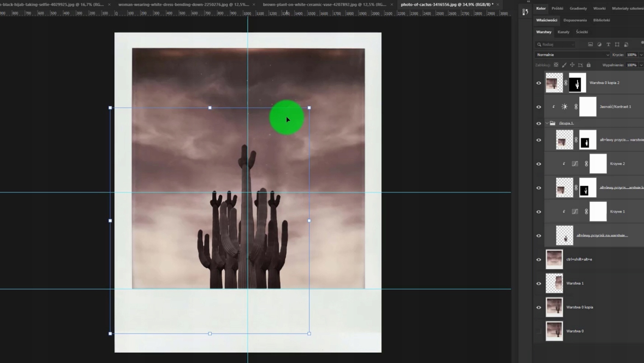Filter layers by pixel layer type
Viewport: 644px width, 363px height.
(x=590, y=45)
